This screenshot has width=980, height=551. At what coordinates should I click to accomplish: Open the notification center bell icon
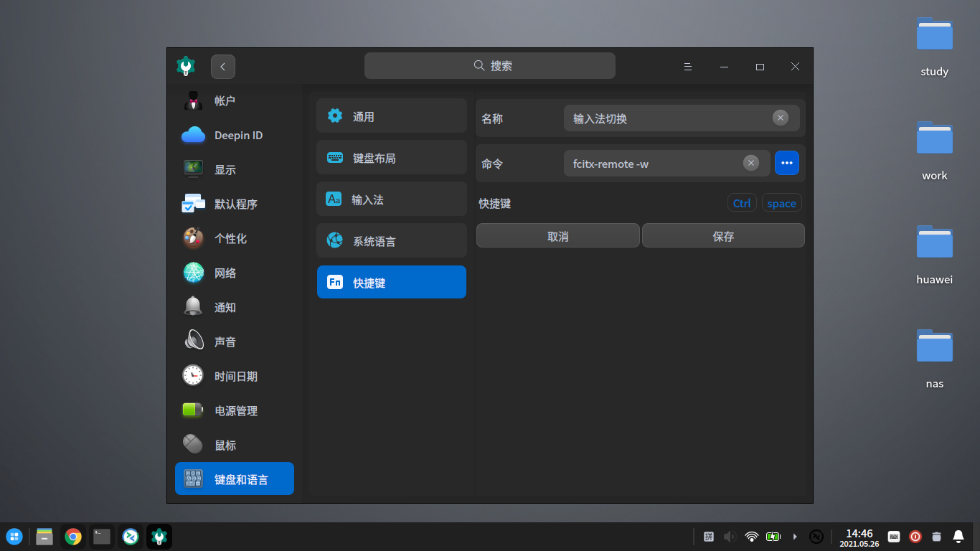[x=958, y=537]
